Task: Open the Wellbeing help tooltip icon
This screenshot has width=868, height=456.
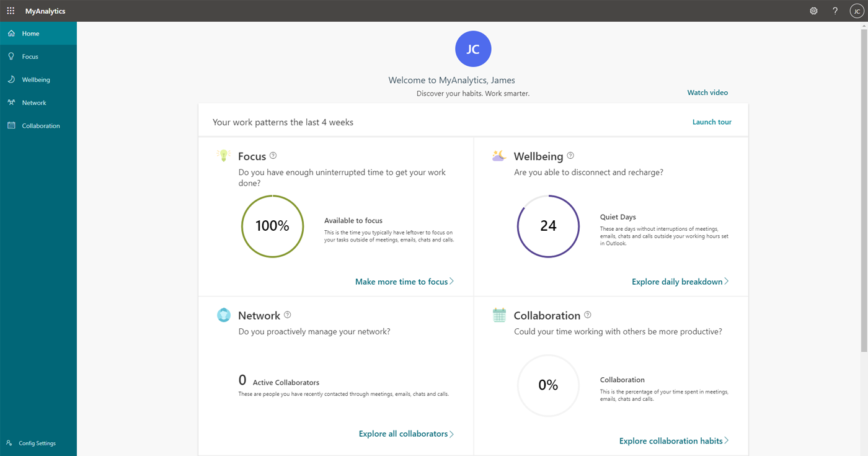Action: (570, 155)
